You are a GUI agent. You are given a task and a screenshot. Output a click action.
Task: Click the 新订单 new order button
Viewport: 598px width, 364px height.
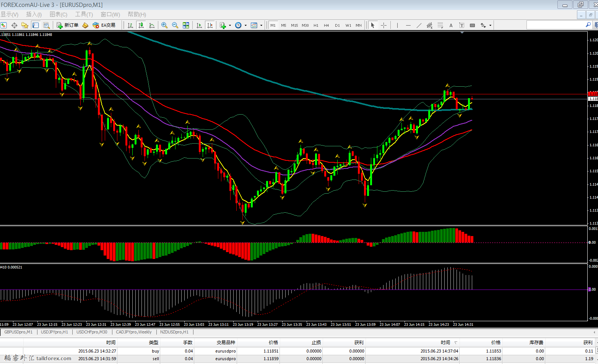click(67, 25)
